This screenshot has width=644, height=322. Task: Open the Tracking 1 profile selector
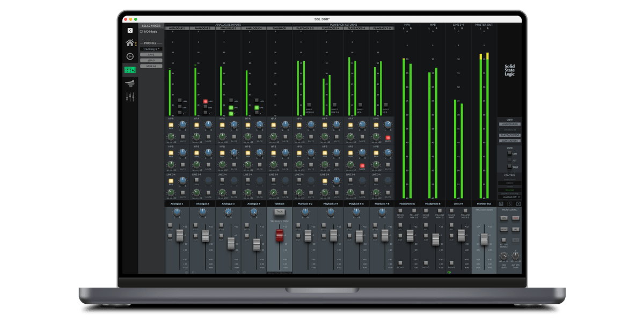coord(151,48)
